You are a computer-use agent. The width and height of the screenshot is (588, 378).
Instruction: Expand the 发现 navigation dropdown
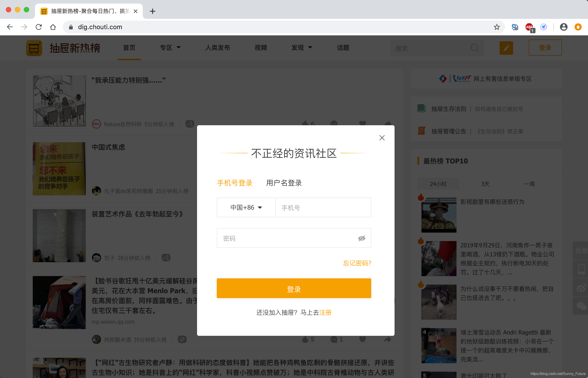point(302,48)
